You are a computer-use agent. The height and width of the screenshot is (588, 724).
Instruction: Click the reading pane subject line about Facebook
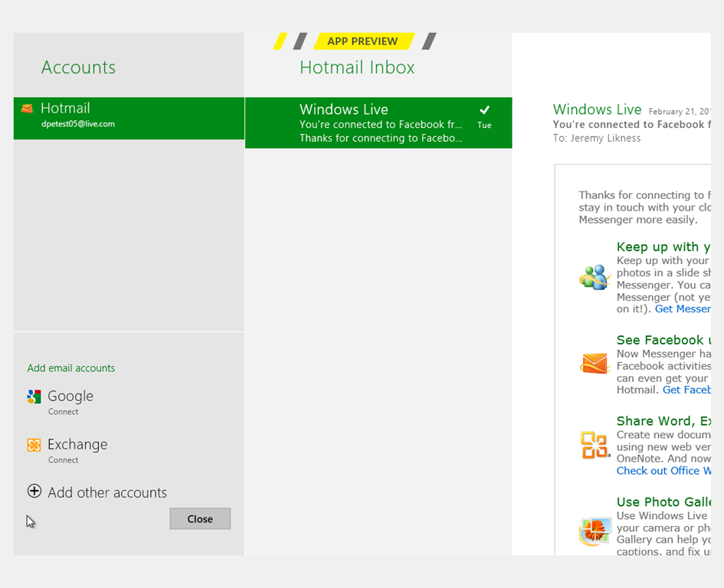pyautogui.click(x=631, y=125)
